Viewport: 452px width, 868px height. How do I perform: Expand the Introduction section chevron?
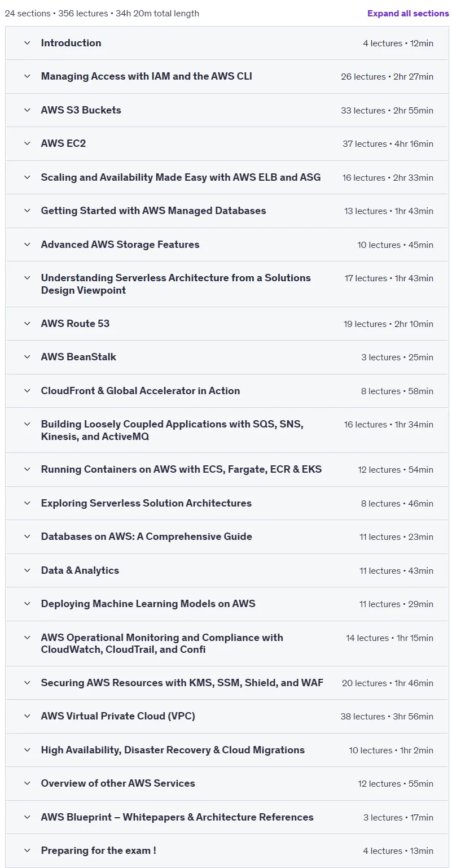point(27,43)
